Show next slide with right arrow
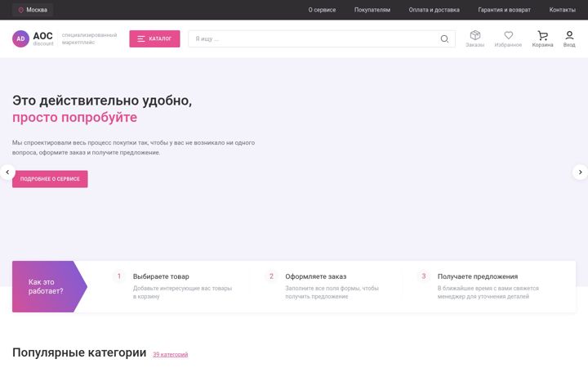588x368 pixels. pos(580,172)
